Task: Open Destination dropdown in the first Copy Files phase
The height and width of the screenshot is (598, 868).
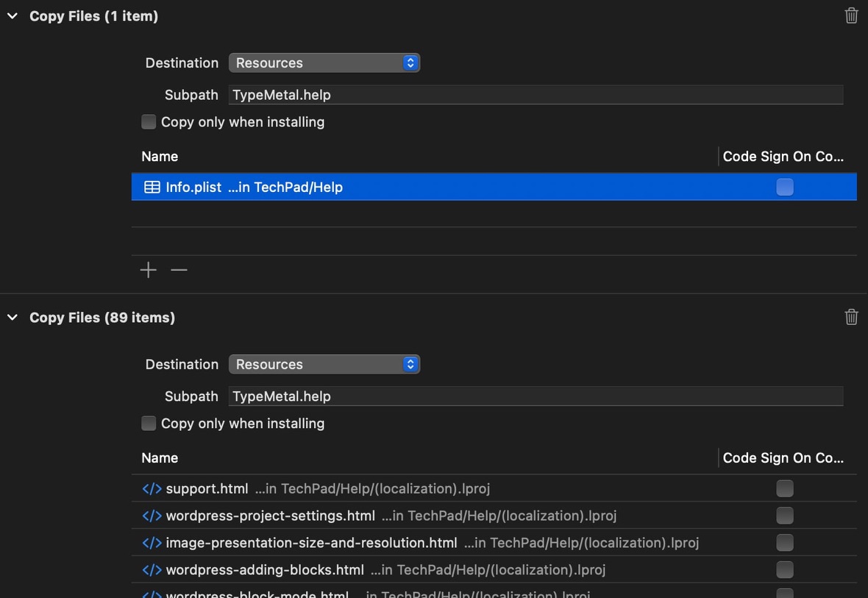Action: click(x=324, y=63)
